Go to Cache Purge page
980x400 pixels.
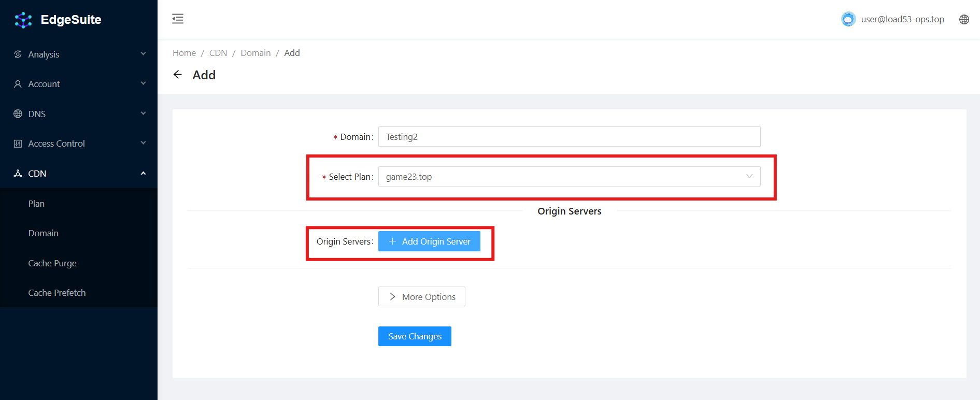[x=52, y=263]
